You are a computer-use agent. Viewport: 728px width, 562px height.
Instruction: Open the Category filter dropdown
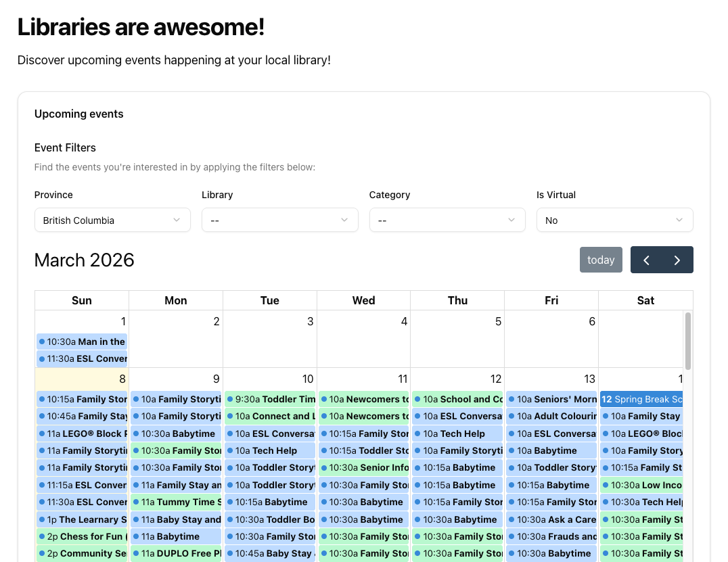coord(447,220)
